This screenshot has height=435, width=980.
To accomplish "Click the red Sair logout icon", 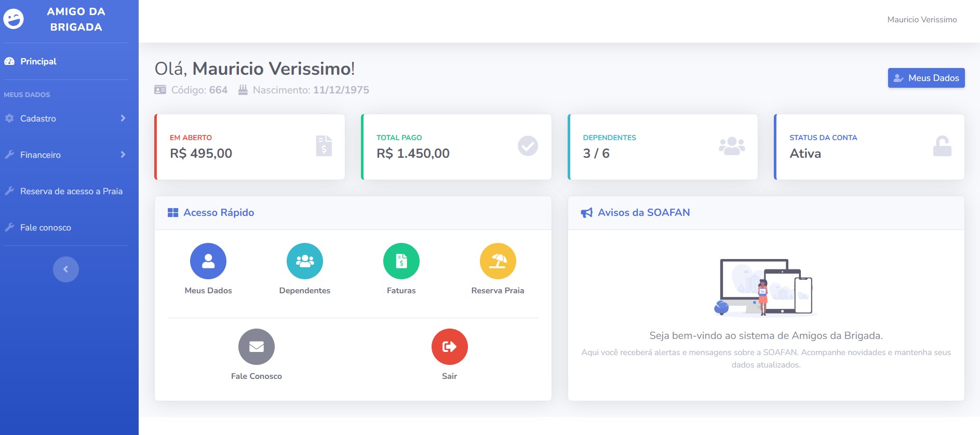I will (449, 347).
